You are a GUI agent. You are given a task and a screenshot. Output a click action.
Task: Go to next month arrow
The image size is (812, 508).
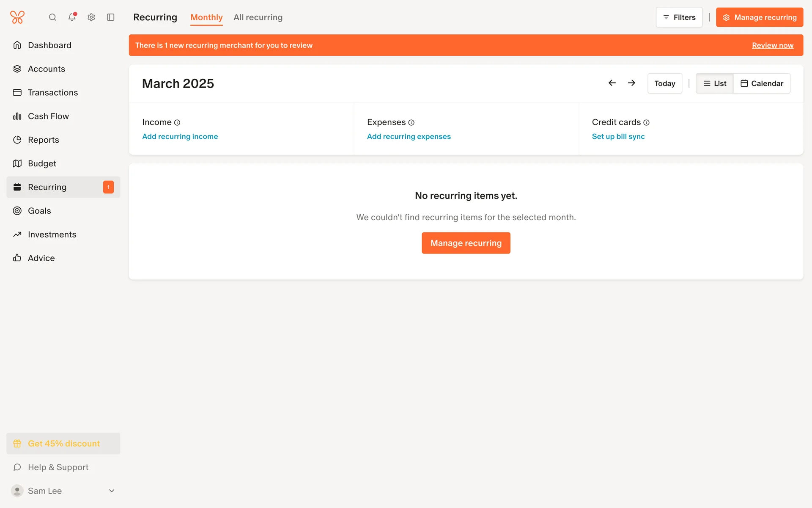[x=631, y=83]
